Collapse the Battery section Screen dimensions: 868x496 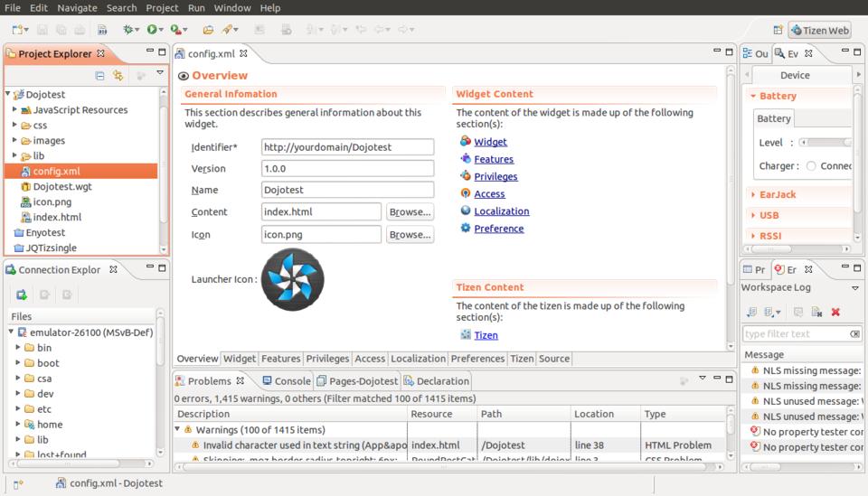pyautogui.click(x=752, y=96)
